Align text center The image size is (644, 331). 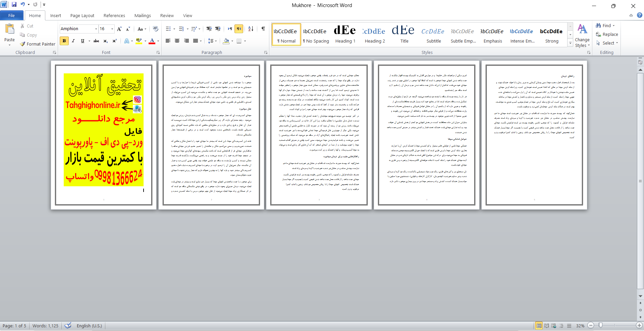[x=177, y=41]
